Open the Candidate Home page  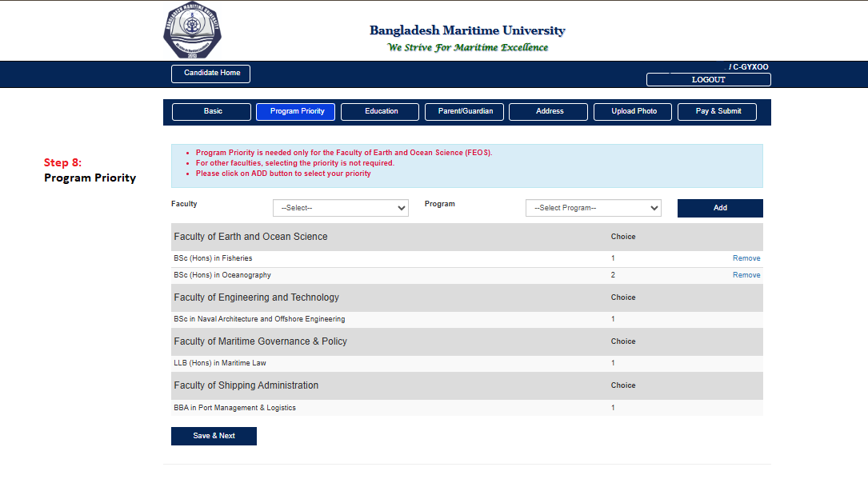pos(211,74)
